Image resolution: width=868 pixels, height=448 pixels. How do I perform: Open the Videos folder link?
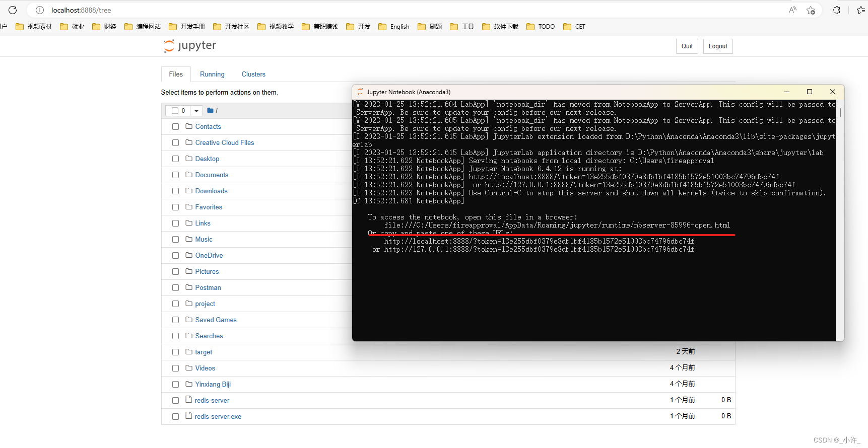[x=205, y=368]
